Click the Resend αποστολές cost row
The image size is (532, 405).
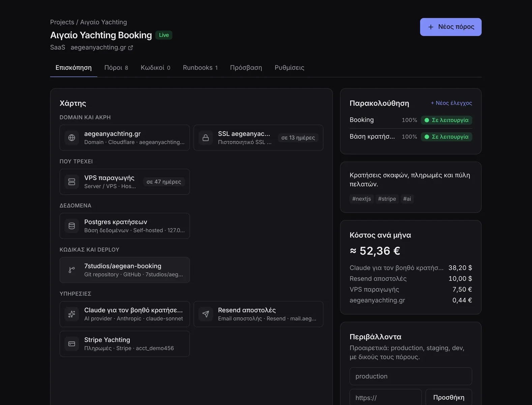point(411,278)
